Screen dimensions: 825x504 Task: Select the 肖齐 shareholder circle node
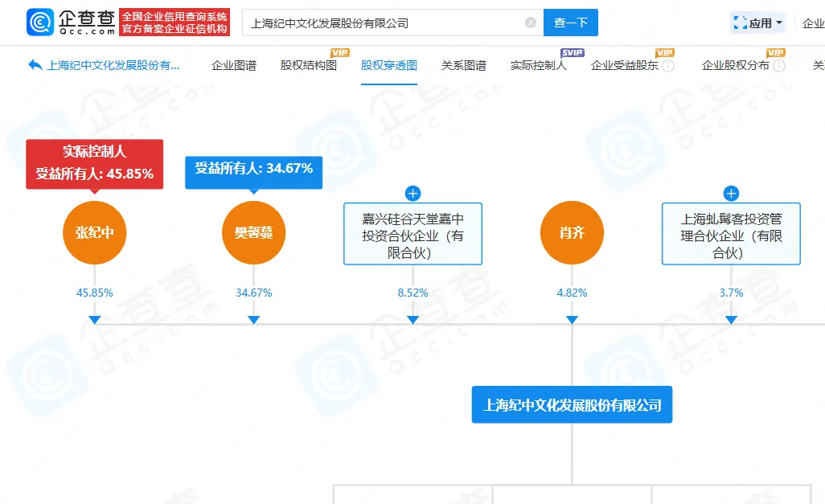572,234
